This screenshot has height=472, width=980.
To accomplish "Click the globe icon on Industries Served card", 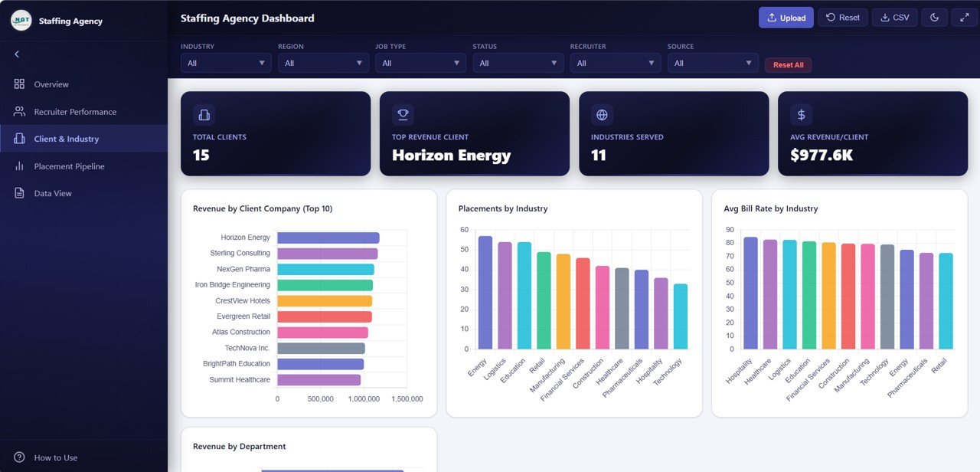I will 602,114.
